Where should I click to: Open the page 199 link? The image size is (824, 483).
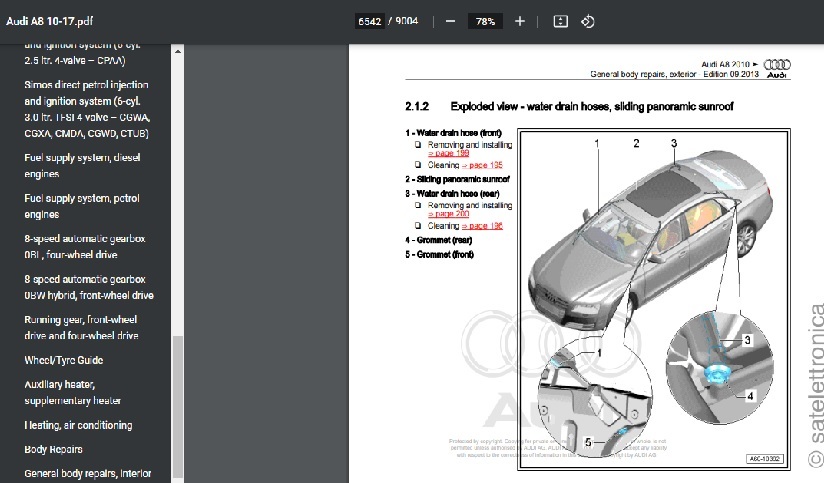point(448,154)
